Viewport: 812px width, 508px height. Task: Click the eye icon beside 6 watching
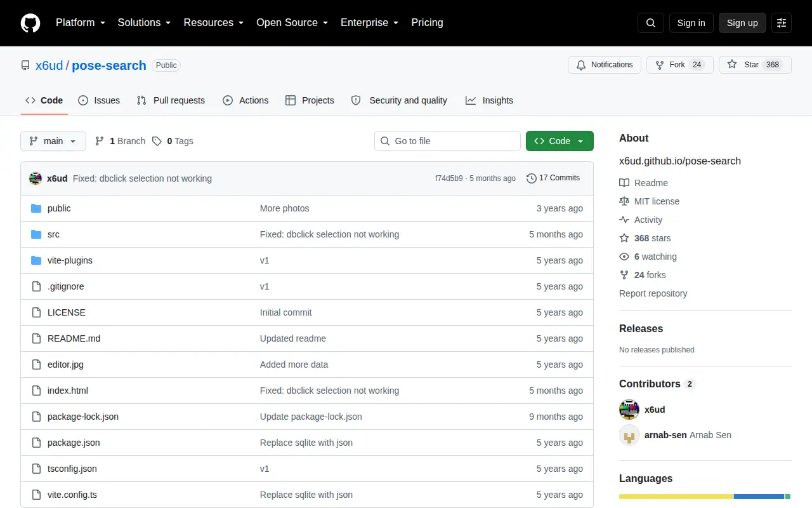[624, 257]
